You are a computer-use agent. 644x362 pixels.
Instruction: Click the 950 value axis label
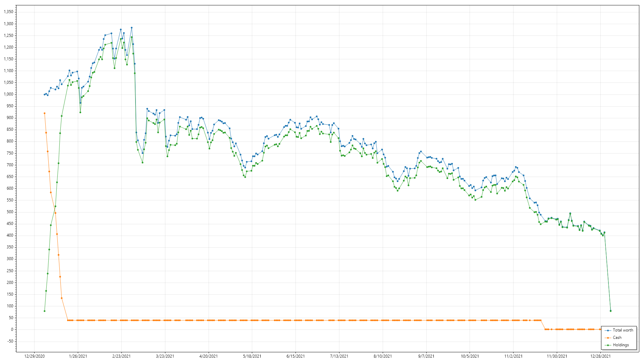pyautogui.click(x=10, y=106)
